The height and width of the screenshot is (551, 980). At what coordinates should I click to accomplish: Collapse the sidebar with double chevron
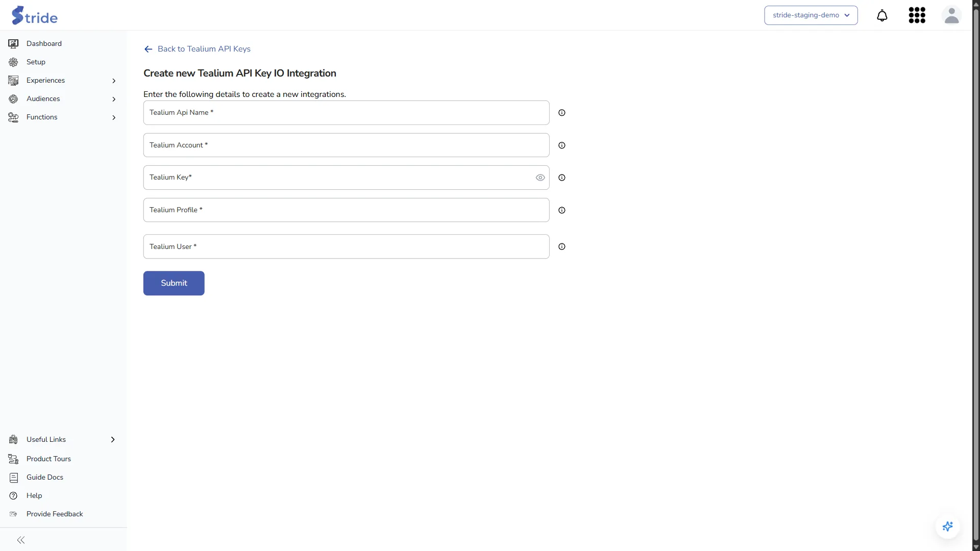click(21, 540)
